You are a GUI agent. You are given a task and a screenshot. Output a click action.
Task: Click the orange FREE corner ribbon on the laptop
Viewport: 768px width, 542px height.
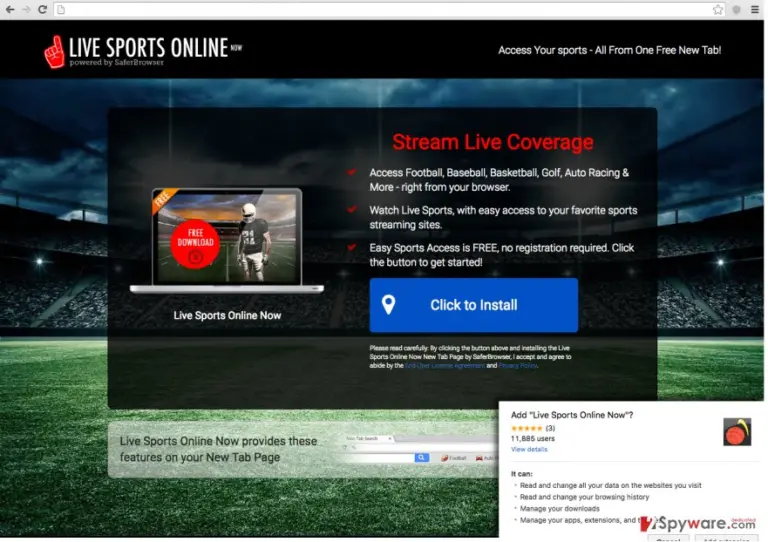[163, 199]
